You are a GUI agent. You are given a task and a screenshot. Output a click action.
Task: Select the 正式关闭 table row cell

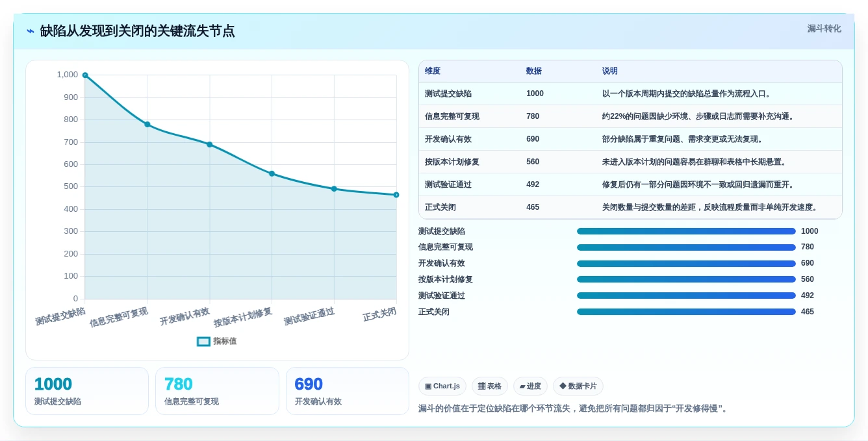click(440, 207)
